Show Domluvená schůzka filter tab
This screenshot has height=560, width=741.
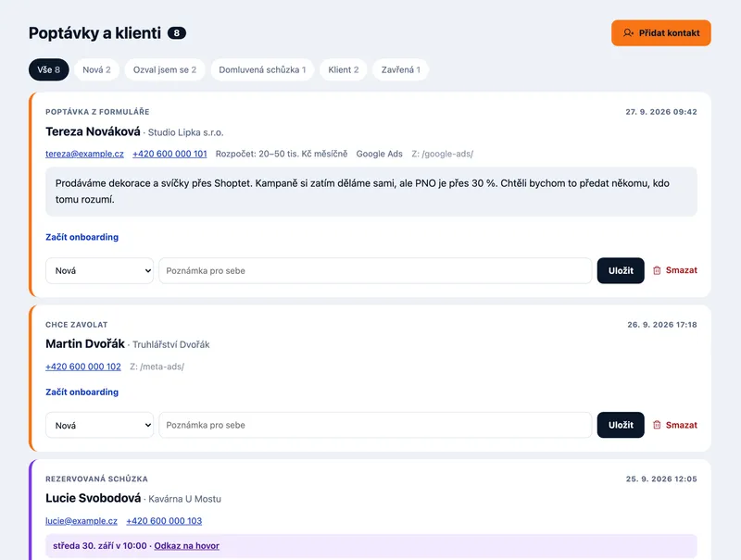262,69
